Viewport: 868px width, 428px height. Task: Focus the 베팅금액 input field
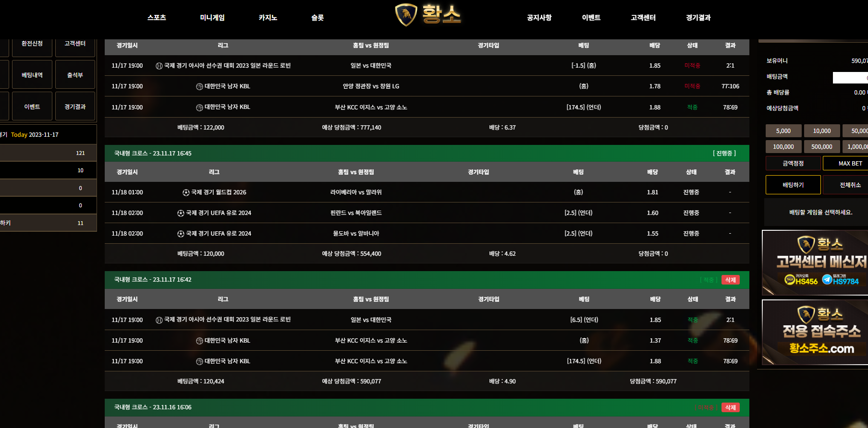[x=850, y=77]
